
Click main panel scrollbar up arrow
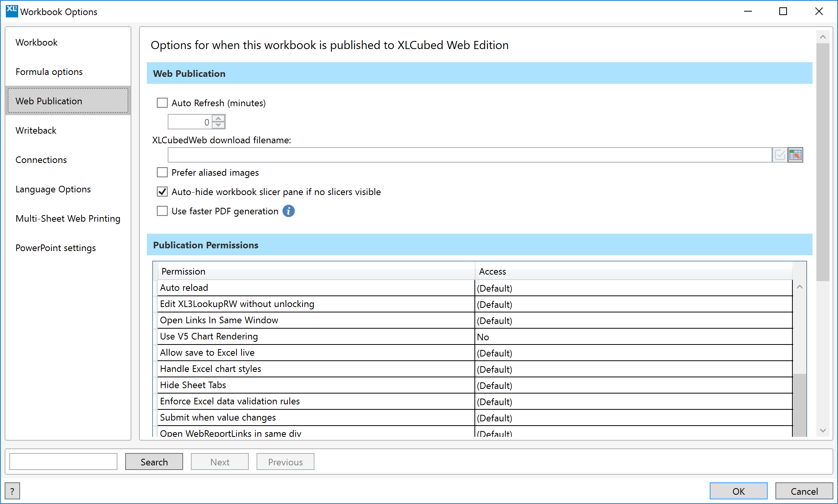(x=823, y=37)
